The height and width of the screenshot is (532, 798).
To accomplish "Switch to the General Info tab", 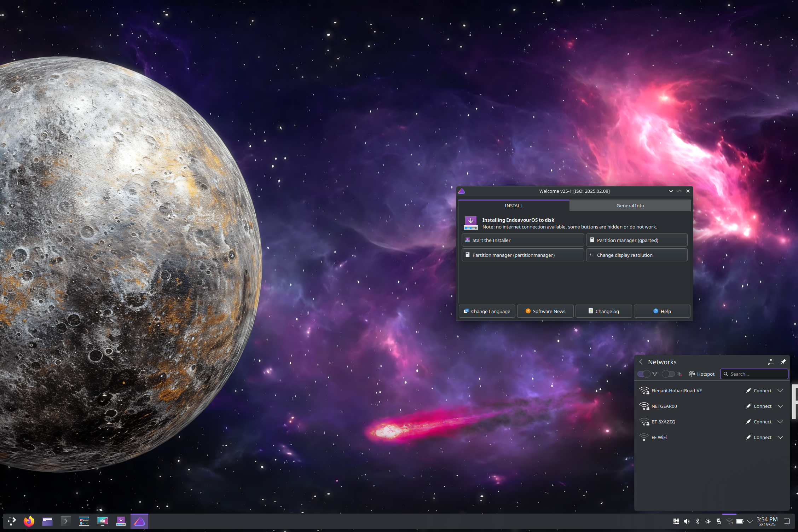I will point(630,206).
